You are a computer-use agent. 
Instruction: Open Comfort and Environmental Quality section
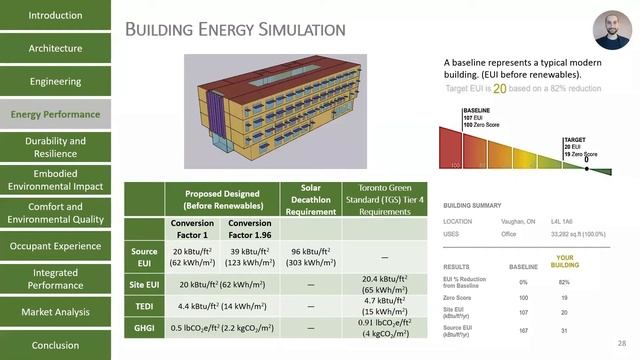pos(55,213)
